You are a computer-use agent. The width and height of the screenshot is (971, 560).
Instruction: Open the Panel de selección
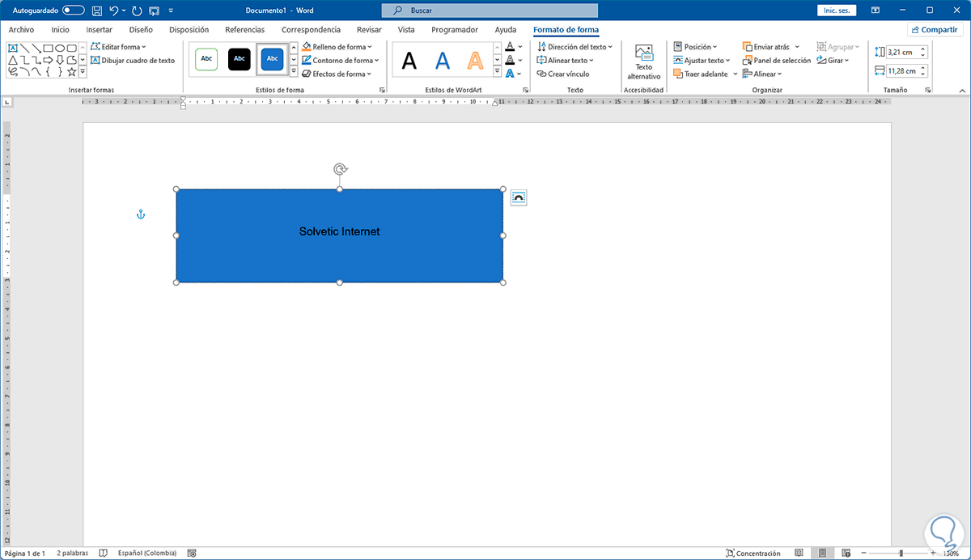pos(777,60)
